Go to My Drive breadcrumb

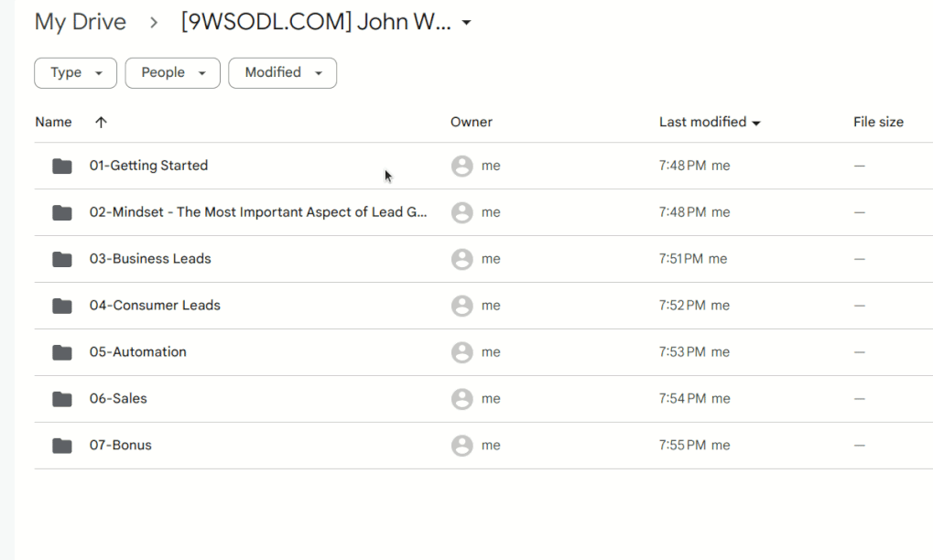pos(81,22)
